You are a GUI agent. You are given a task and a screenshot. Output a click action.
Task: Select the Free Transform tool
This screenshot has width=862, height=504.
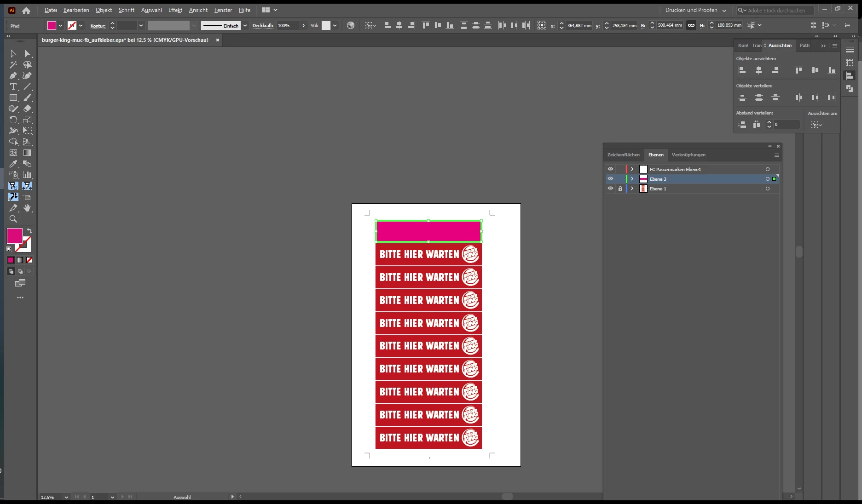(27, 131)
